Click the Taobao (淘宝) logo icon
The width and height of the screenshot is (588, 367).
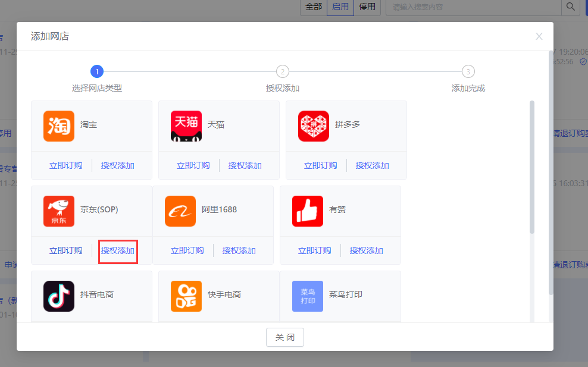coord(59,126)
